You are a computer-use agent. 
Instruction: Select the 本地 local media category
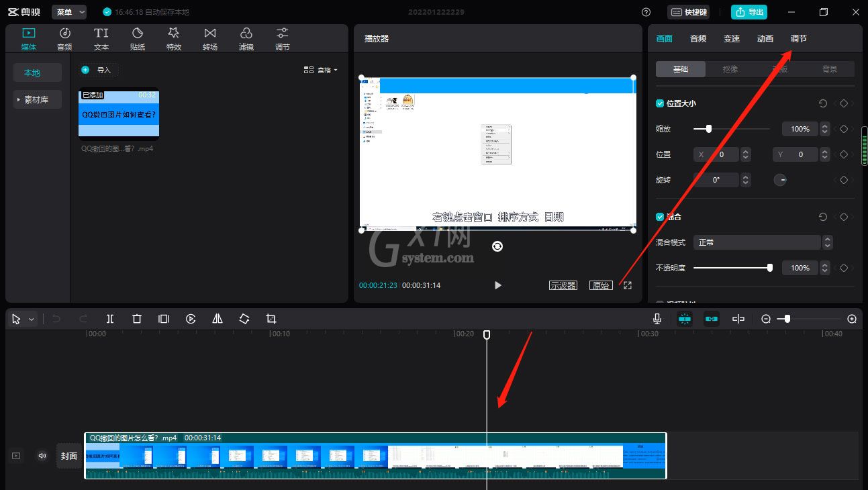click(38, 72)
